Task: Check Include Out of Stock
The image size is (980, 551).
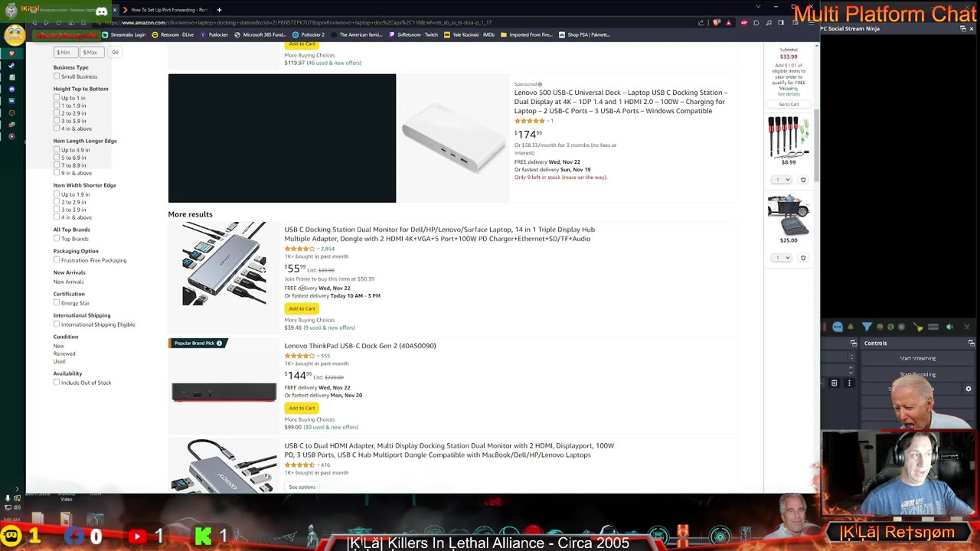Action: pyautogui.click(x=57, y=383)
